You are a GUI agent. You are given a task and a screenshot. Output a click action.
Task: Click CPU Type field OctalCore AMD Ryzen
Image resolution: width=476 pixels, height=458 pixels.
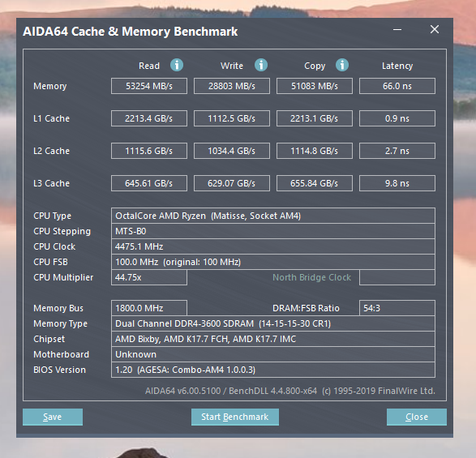coord(273,216)
